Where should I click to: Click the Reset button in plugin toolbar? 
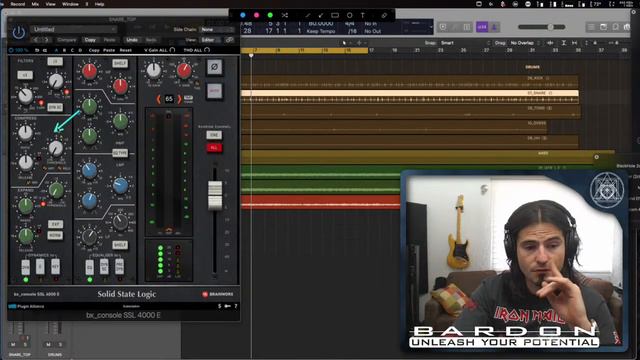tap(125, 50)
